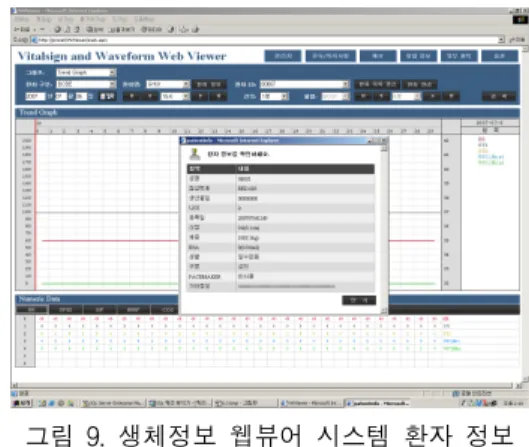Image resolution: width=529 pixels, height=447 pixels.
Task: Click the Windows Start button
Action: click(x=22, y=403)
